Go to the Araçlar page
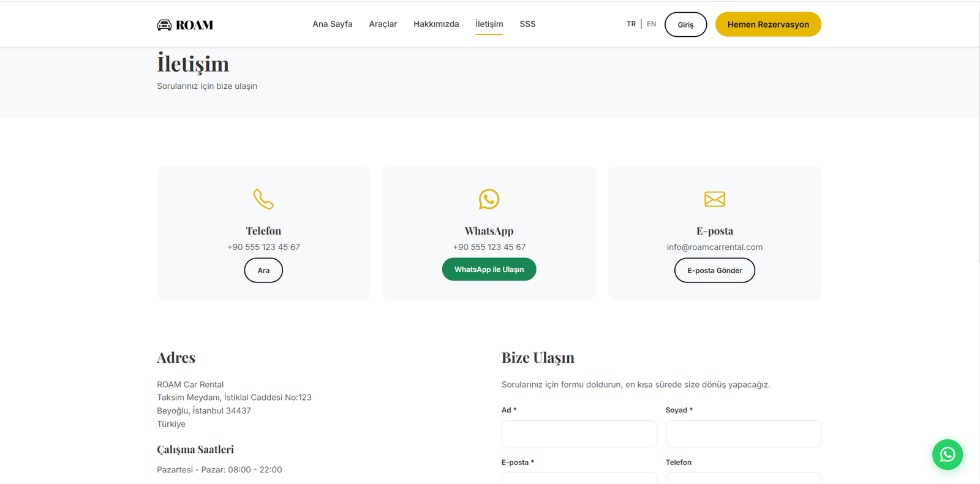Viewport: 980px width, 484px height. tap(383, 24)
